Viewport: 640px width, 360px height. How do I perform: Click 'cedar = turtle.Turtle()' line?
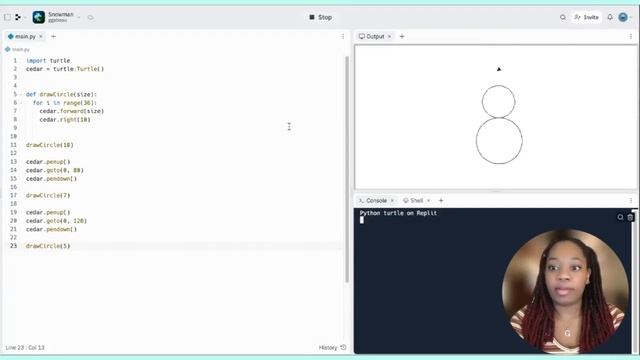point(65,69)
